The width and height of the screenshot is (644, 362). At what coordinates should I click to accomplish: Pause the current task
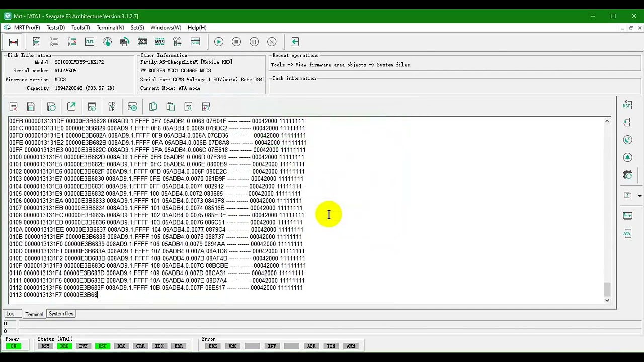coord(254,42)
